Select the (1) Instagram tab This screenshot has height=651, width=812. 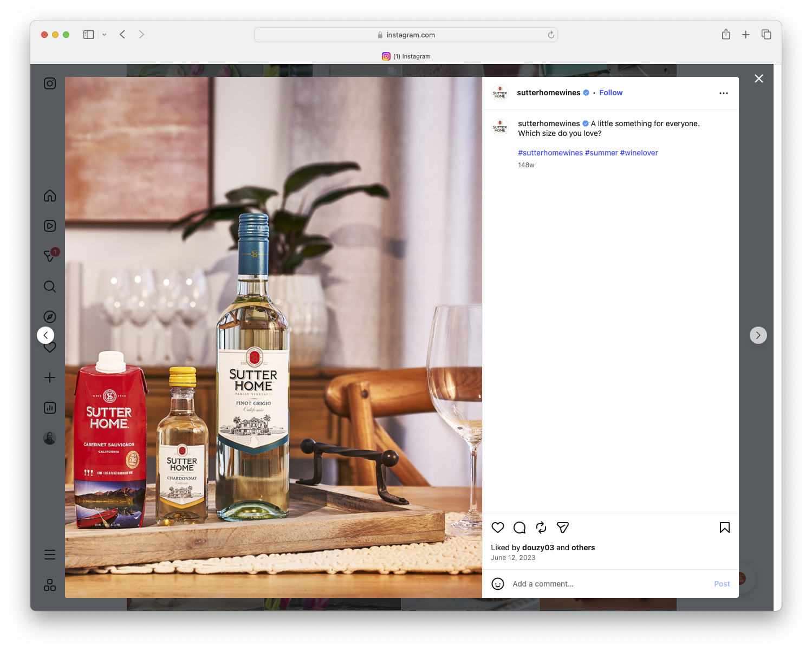coord(406,56)
